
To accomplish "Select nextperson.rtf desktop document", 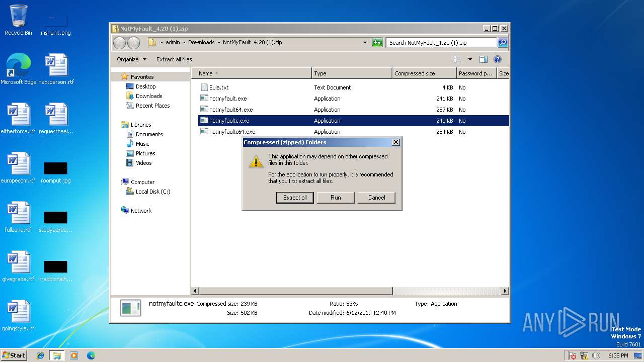I will [x=56, y=69].
